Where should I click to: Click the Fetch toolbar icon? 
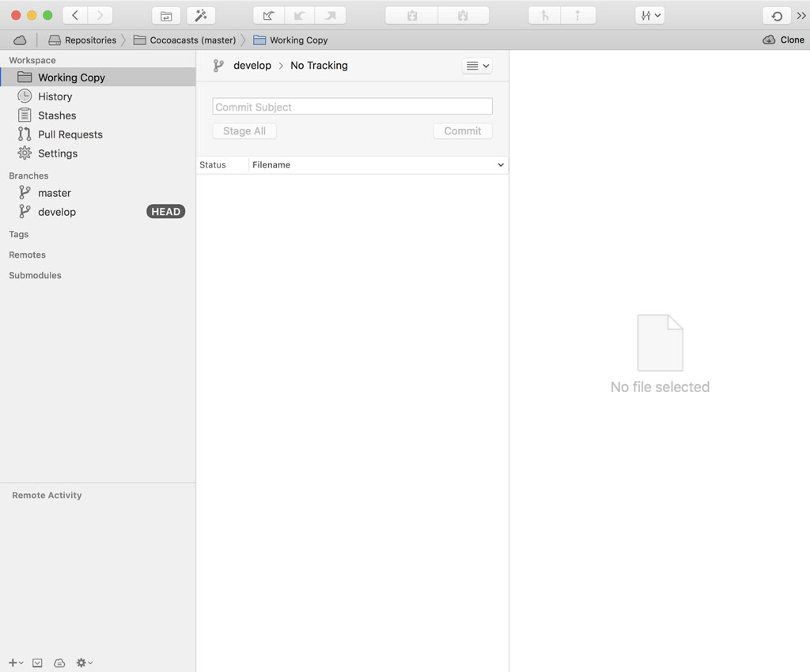tap(268, 16)
